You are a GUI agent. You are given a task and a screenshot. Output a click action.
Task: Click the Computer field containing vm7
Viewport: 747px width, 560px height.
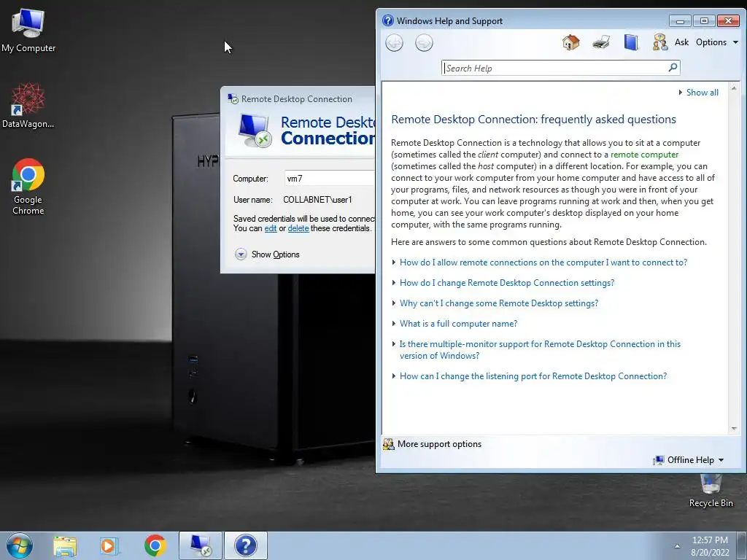click(330, 179)
